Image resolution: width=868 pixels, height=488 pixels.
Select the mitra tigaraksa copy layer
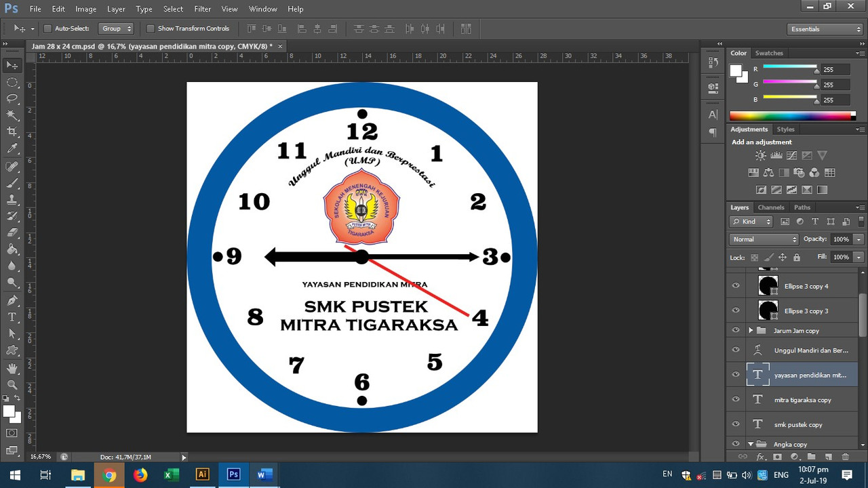(x=802, y=400)
